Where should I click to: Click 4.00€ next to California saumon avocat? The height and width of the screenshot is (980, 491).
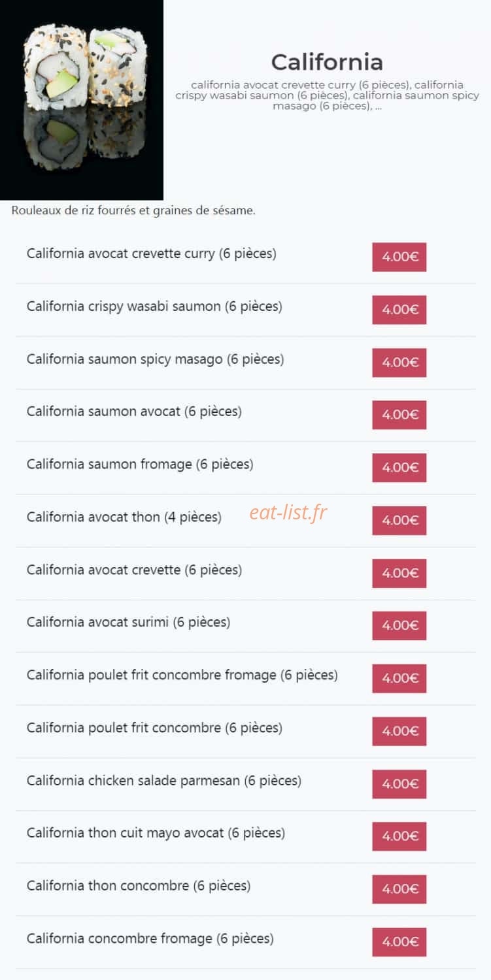pyautogui.click(x=399, y=415)
